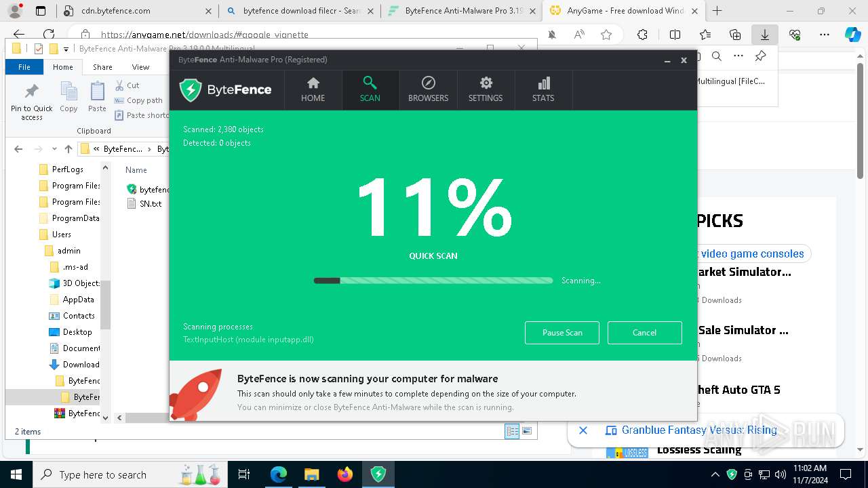Open Edge extensions icon
The image size is (868, 488).
[x=642, y=35]
